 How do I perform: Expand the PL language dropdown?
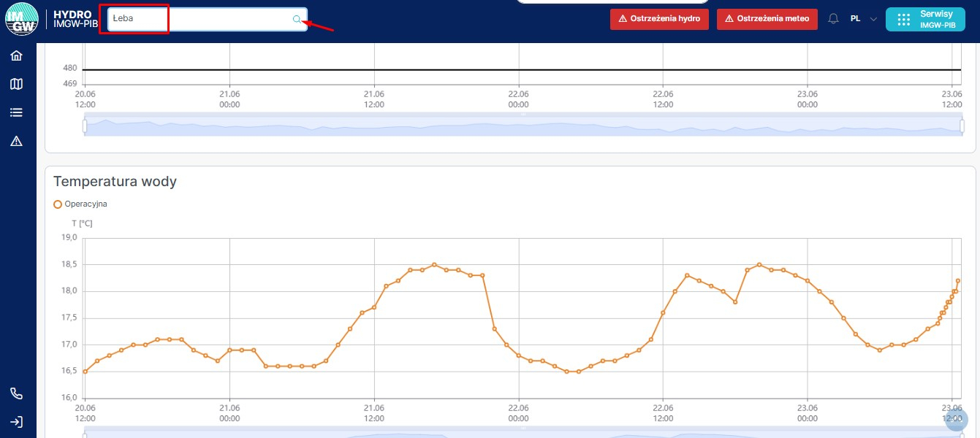(x=863, y=19)
